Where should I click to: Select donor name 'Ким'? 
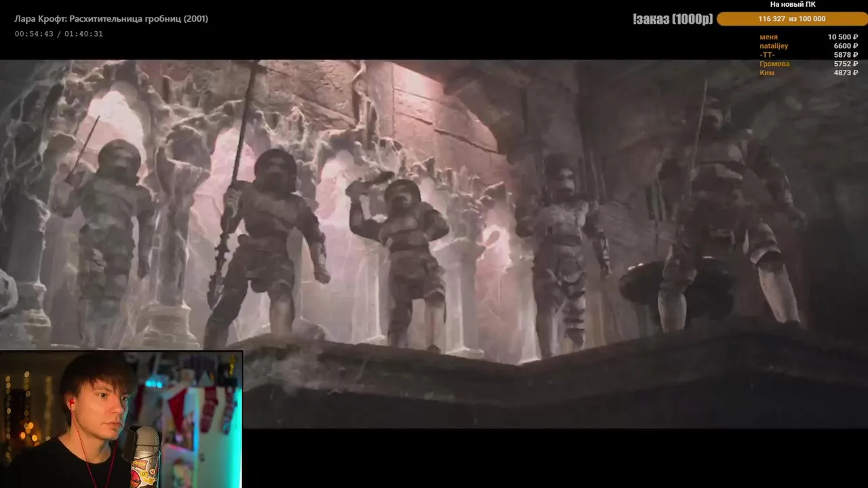(767, 73)
